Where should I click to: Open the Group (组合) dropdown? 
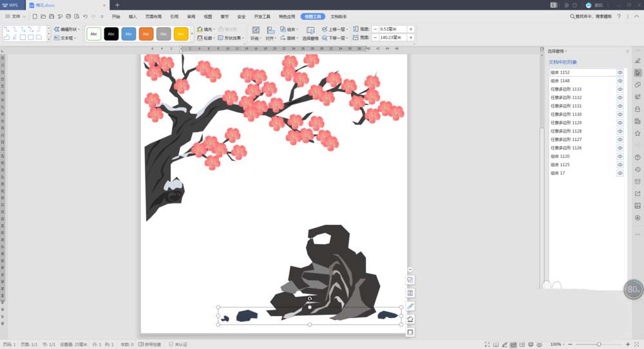(289, 29)
